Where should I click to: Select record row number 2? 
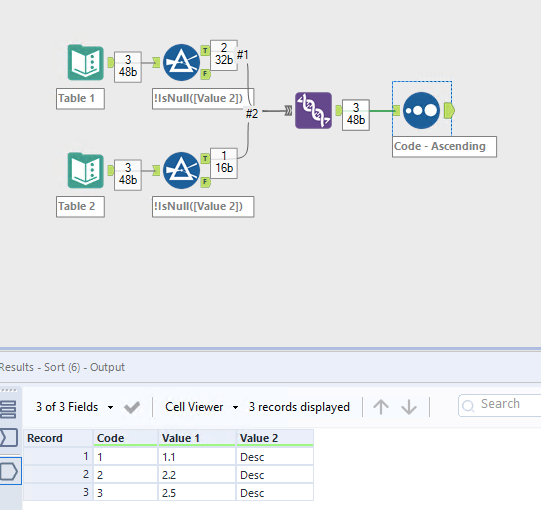58,475
